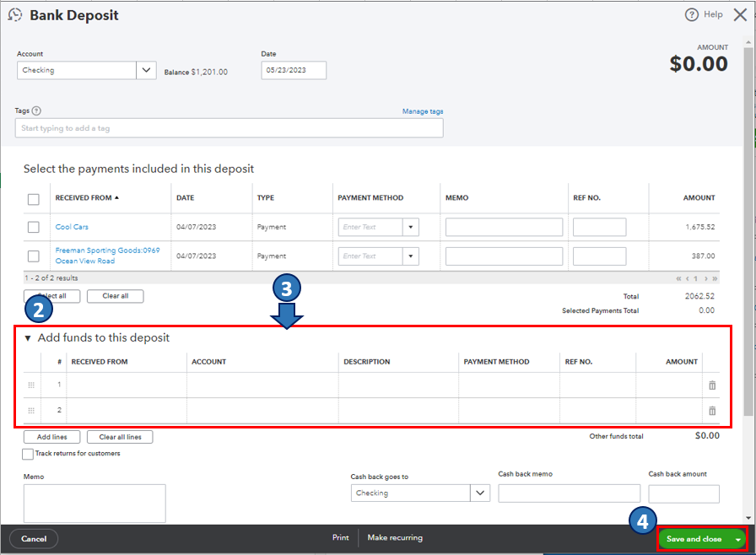This screenshot has width=756, height=555.
Task: Open Save and close dropdown arrow
Action: pyautogui.click(x=738, y=539)
